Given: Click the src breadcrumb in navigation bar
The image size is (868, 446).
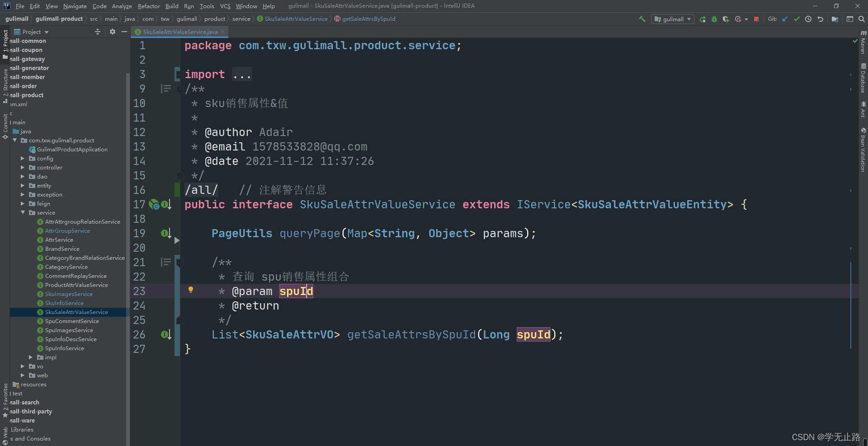Looking at the screenshot, I should click(94, 19).
